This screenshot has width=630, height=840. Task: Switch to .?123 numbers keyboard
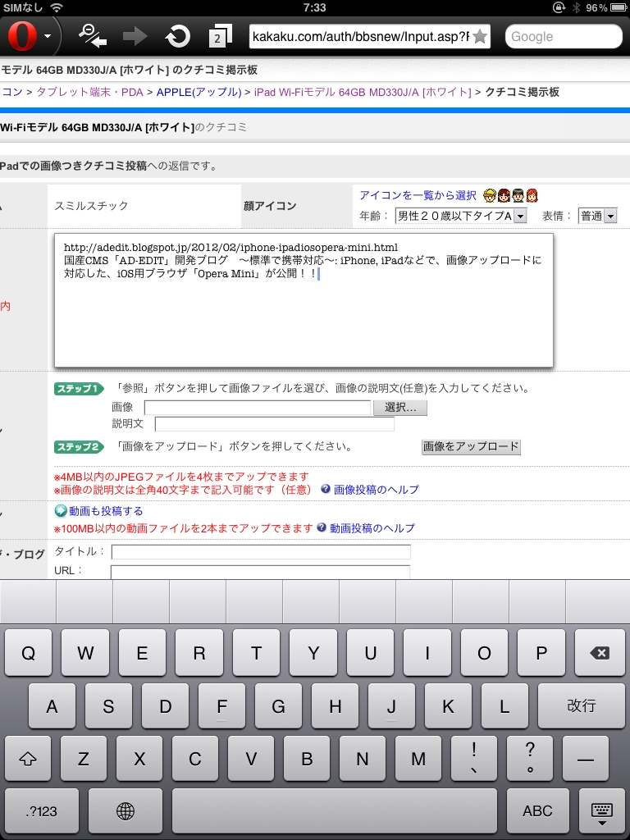point(41,811)
